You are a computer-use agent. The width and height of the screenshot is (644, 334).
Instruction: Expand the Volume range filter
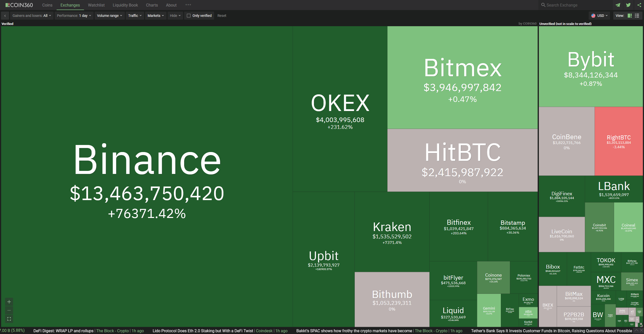(x=109, y=16)
